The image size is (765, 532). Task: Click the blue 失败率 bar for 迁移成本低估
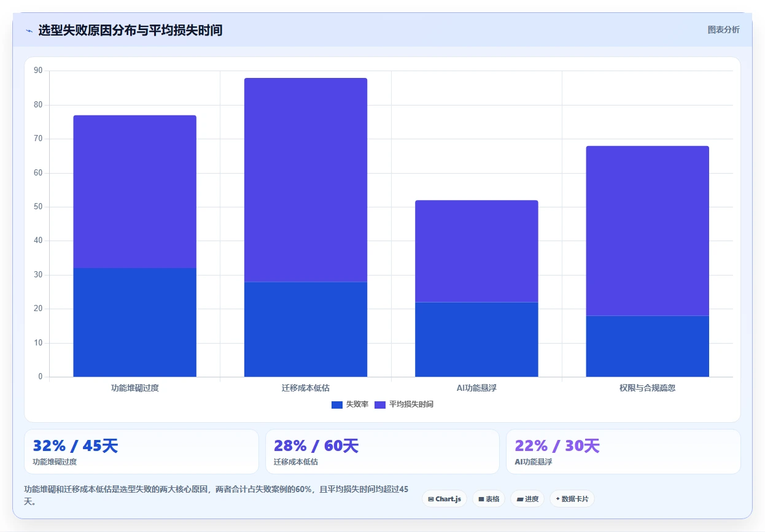pyautogui.click(x=306, y=329)
